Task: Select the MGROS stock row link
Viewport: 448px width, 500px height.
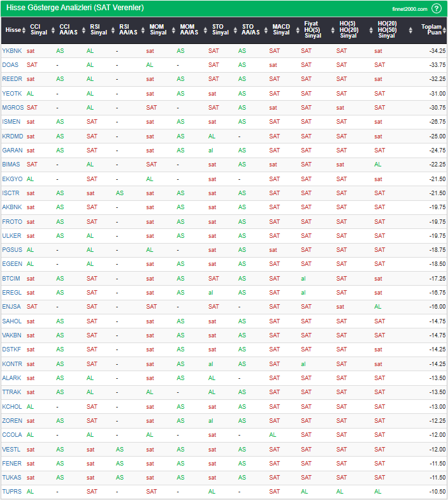Action: point(13,108)
